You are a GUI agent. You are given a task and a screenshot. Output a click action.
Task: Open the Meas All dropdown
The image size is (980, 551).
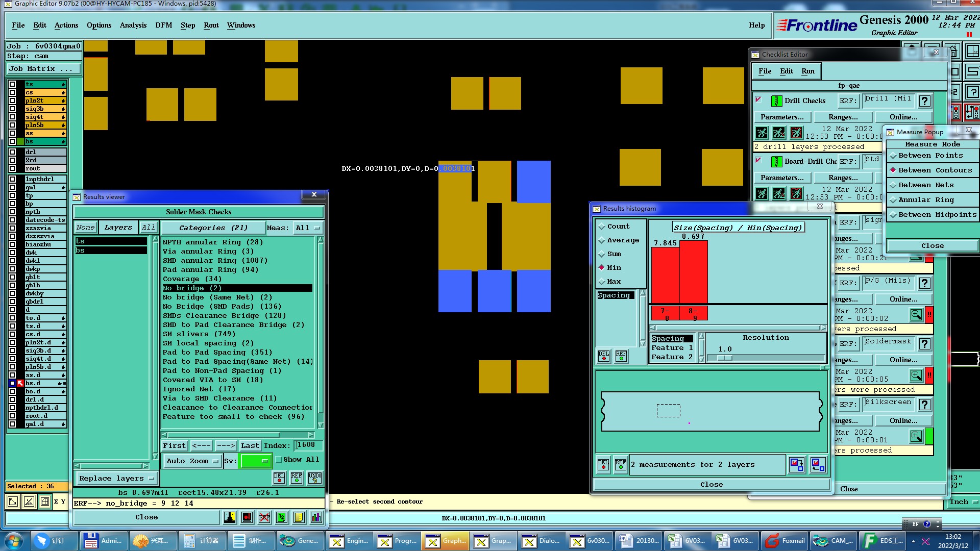click(308, 228)
